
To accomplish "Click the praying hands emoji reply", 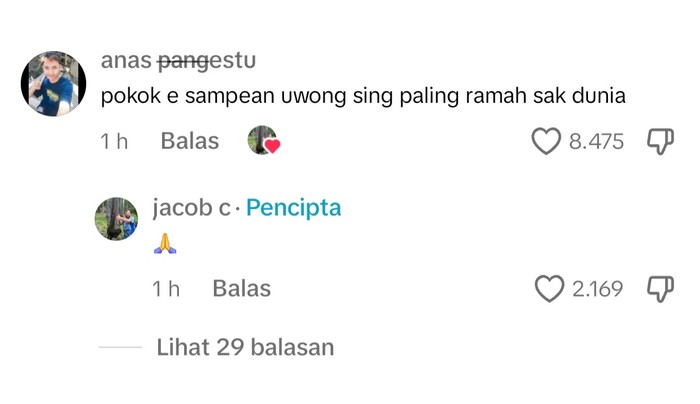I will pyautogui.click(x=165, y=243).
